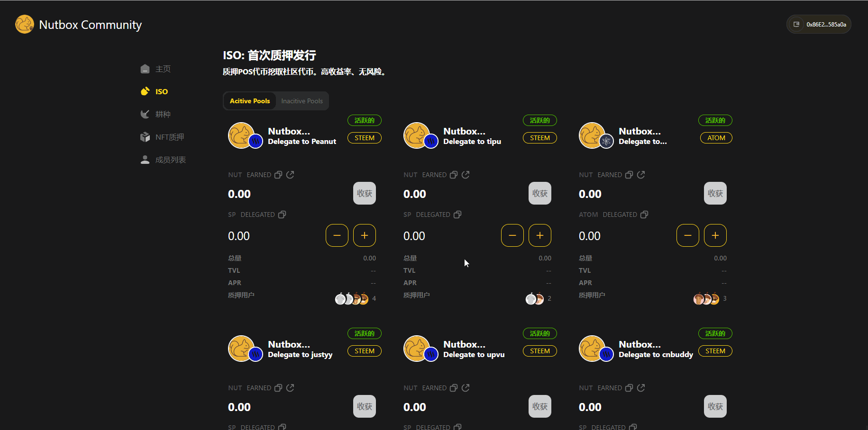Open NFT质押 page from the sidebar

click(x=169, y=137)
